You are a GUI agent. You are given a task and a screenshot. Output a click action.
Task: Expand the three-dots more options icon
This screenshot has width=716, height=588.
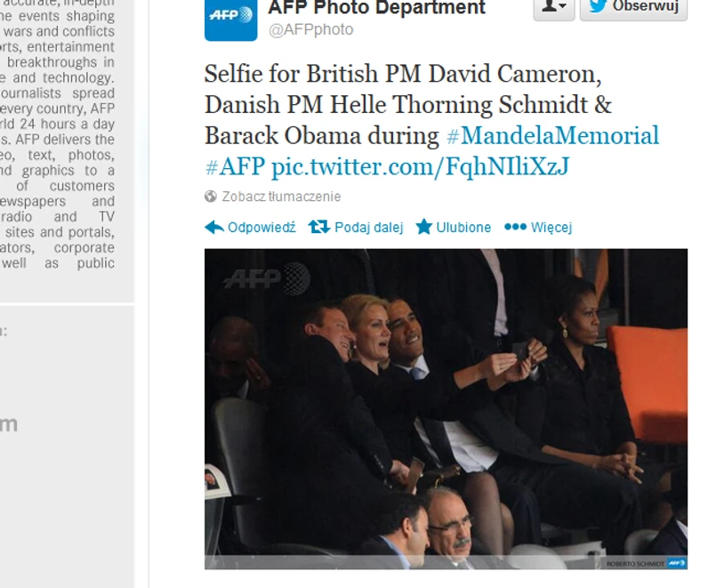coord(516,227)
